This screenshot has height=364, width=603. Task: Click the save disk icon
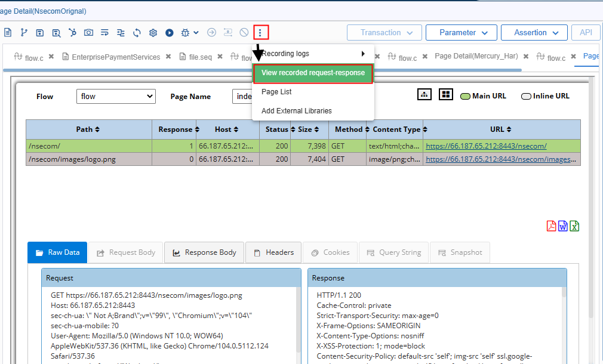(x=40, y=33)
